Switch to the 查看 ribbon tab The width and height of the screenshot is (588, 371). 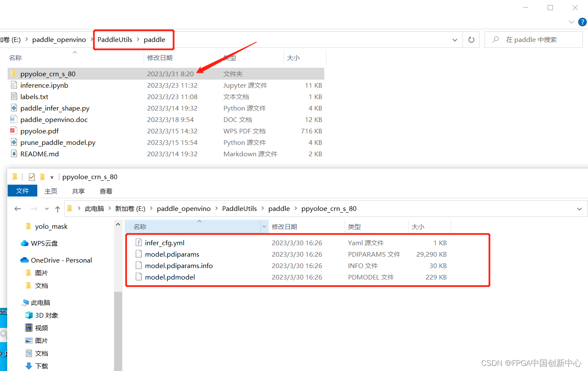pyautogui.click(x=106, y=191)
